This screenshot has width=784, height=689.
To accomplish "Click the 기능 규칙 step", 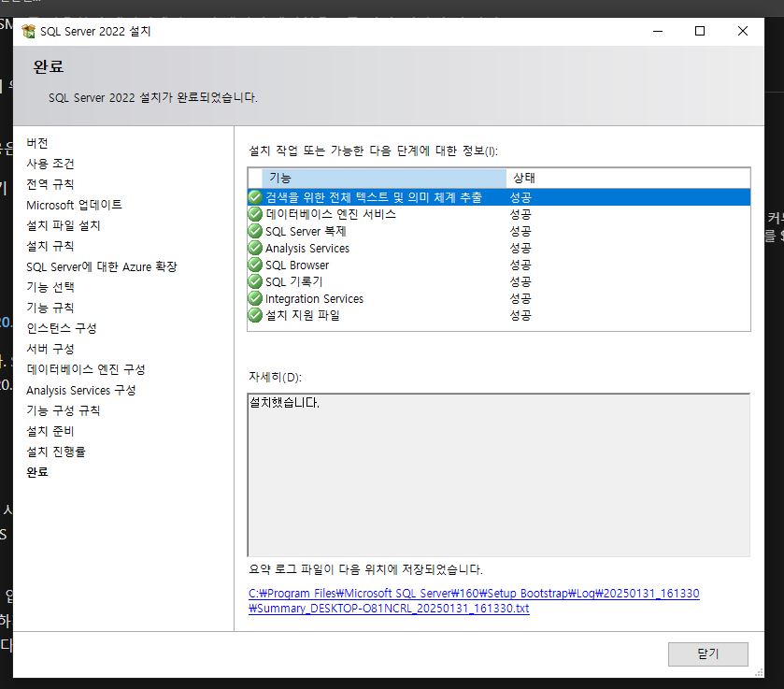I will pos(50,308).
